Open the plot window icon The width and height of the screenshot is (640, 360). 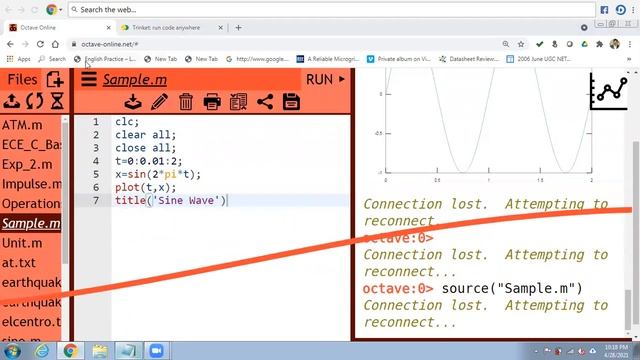[x=609, y=91]
